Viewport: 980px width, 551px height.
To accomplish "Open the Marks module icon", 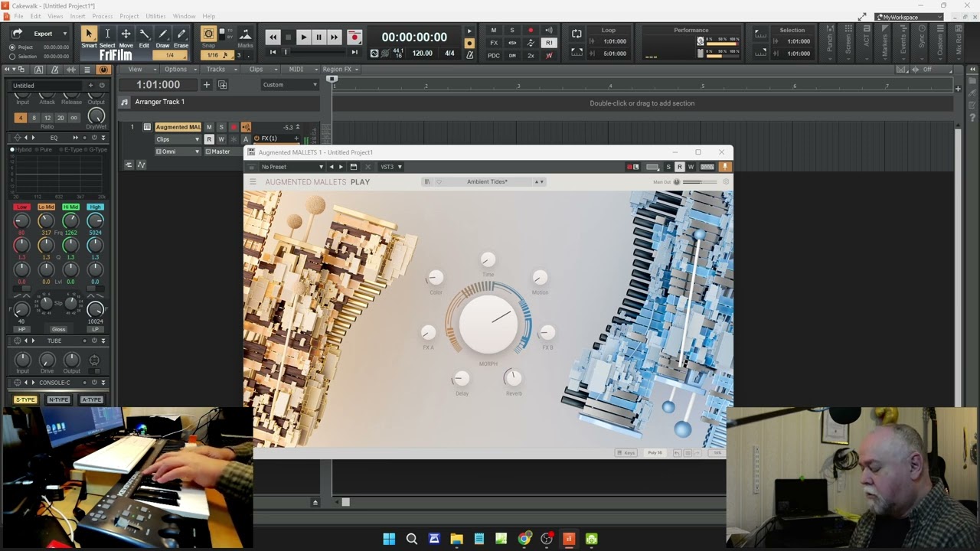I will [x=245, y=34].
